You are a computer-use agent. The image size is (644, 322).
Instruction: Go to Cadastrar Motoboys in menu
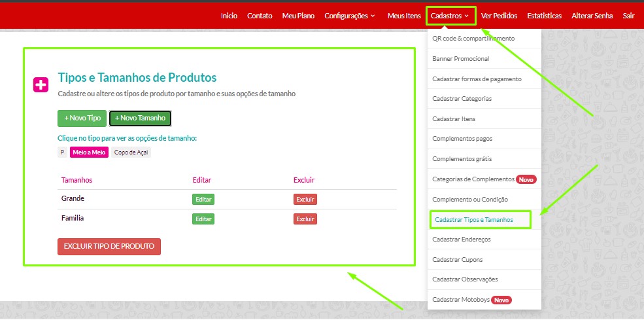pos(461,300)
